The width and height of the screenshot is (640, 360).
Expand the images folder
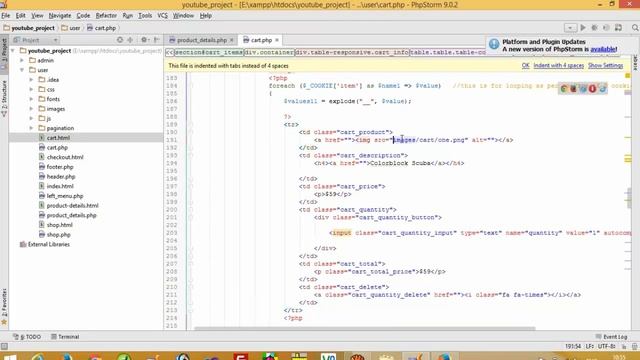(31, 109)
